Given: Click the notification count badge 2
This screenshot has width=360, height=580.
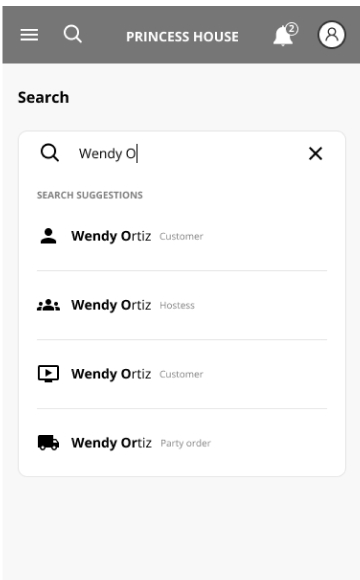Looking at the screenshot, I should pyautogui.click(x=292, y=29).
